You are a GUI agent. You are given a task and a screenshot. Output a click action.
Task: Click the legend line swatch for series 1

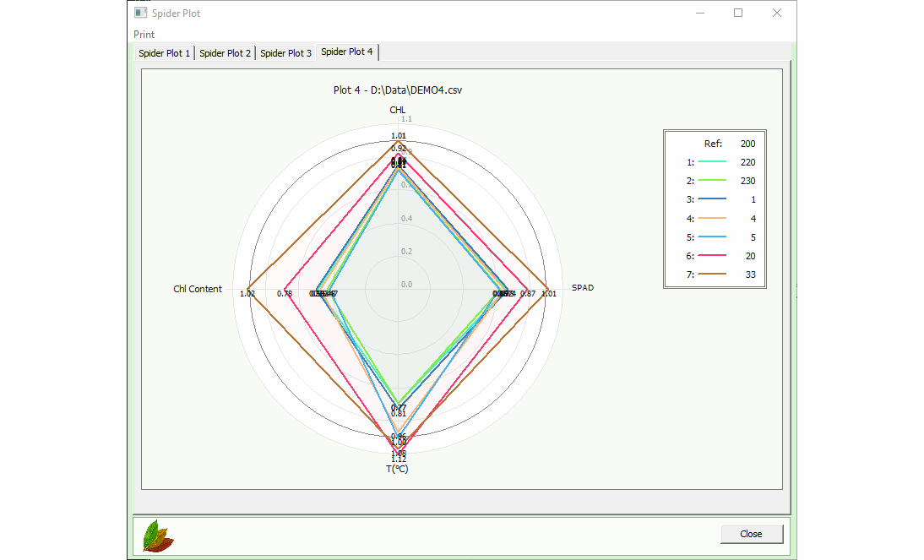point(712,162)
